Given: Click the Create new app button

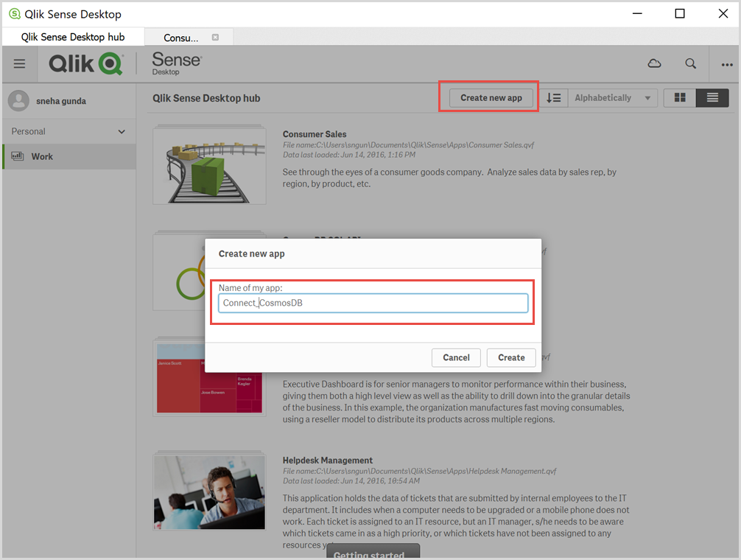Looking at the screenshot, I should pyautogui.click(x=491, y=97).
